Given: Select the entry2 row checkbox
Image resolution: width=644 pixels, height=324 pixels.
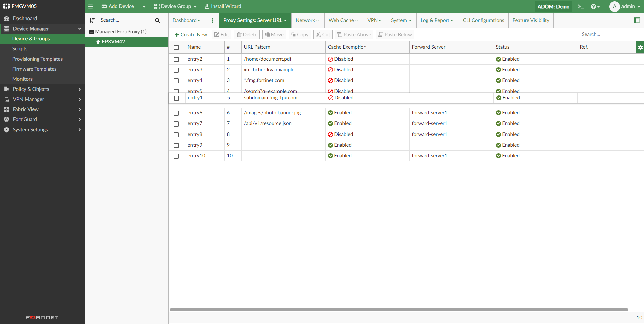Looking at the screenshot, I should 176,59.
